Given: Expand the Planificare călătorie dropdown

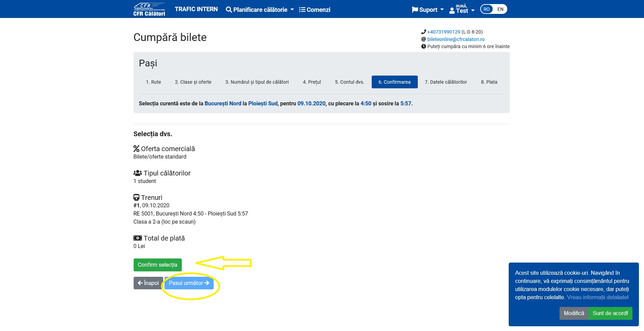Looking at the screenshot, I should click(260, 10).
